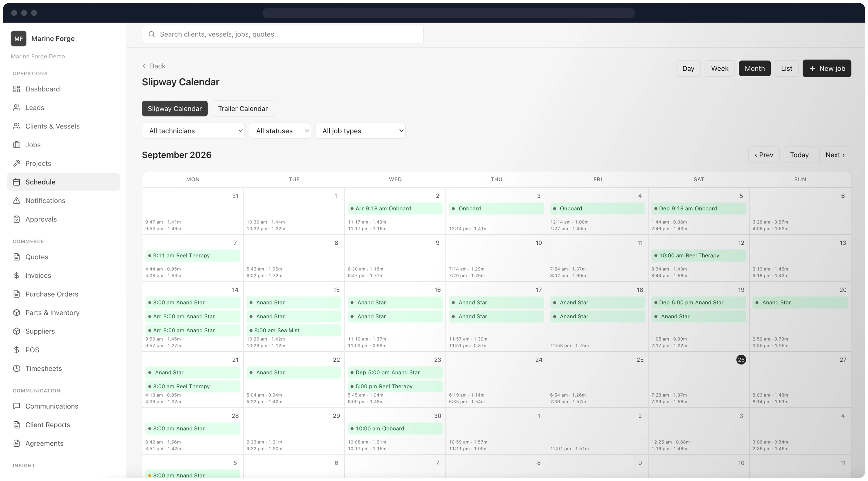Viewport: 868px width, 481px height.
Task: Click the Marine Forge Demo label
Action: (x=38, y=56)
